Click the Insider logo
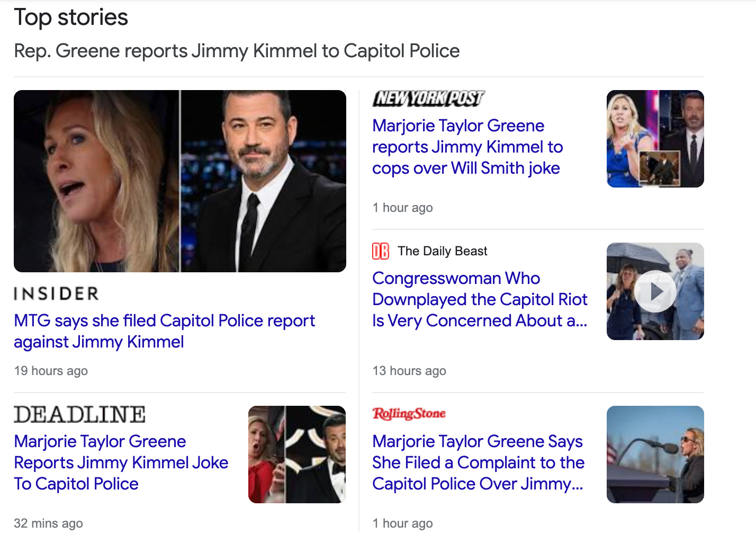This screenshot has width=756, height=552. [x=56, y=293]
